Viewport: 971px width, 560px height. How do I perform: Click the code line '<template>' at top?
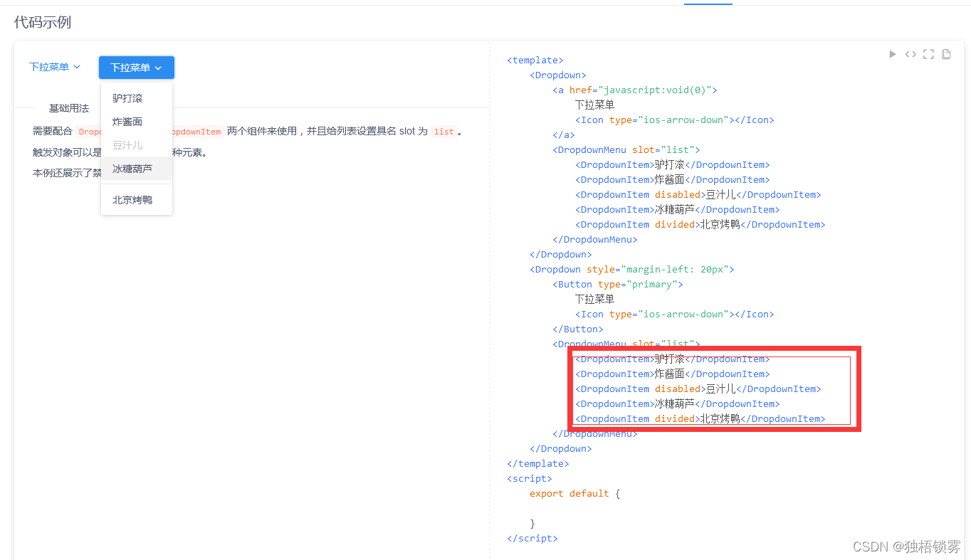pos(535,60)
